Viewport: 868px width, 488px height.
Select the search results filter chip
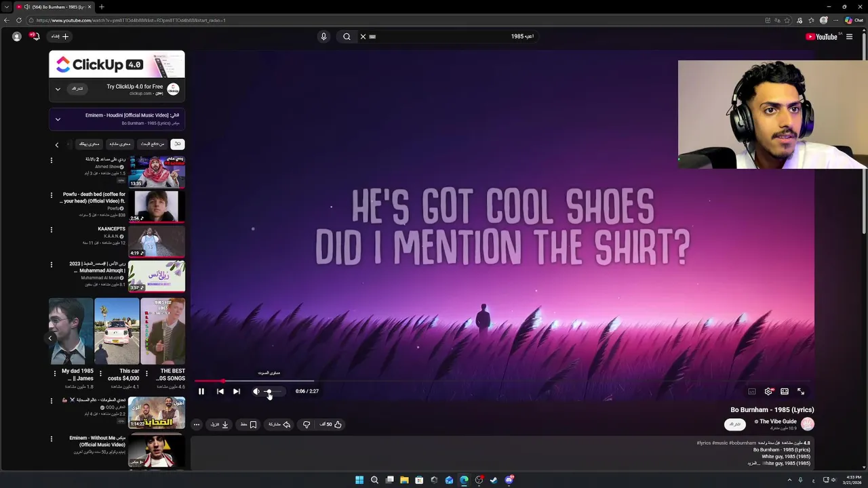click(x=152, y=144)
